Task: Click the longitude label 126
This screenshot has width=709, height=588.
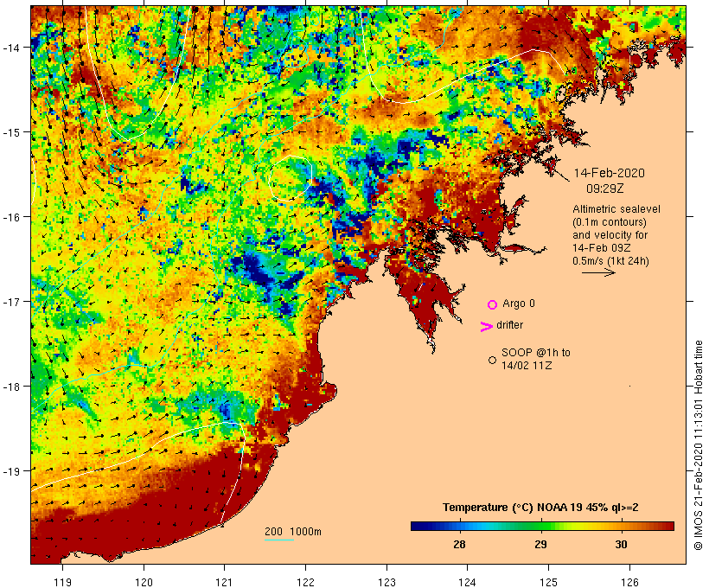Action: (629, 582)
